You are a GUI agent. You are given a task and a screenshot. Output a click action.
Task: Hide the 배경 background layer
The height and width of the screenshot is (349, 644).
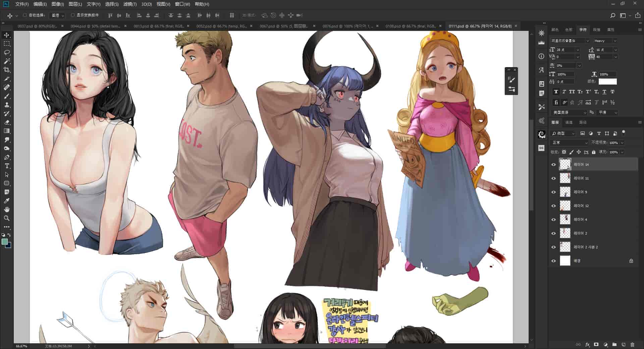pos(553,261)
